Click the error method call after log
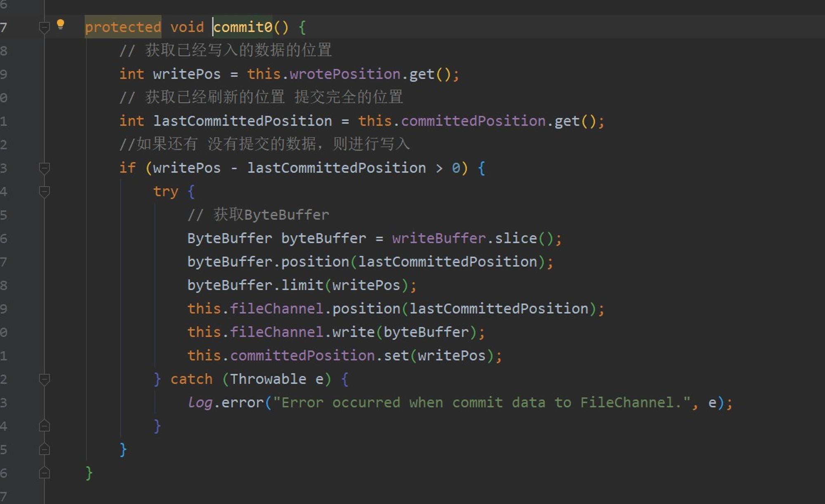825x504 pixels. tap(243, 403)
